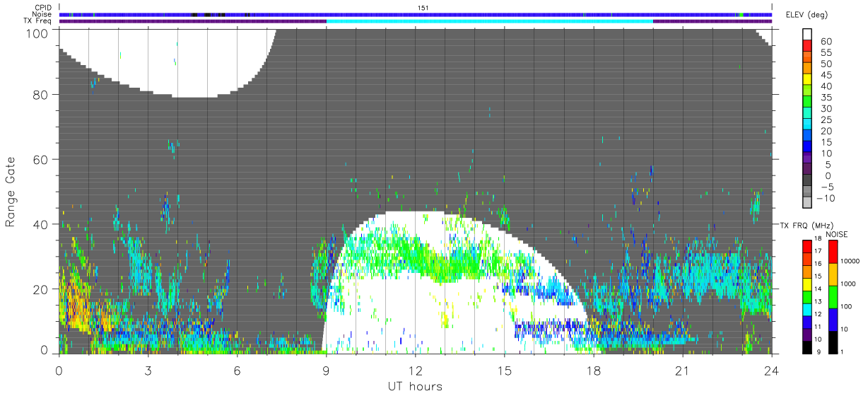Click the CPID value '151' above the plot

tap(423, 8)
